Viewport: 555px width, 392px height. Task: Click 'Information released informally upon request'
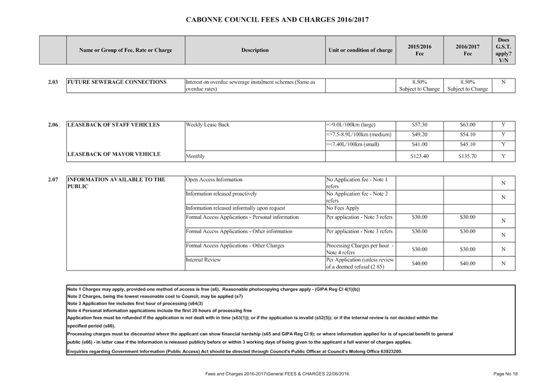(235, 208)
